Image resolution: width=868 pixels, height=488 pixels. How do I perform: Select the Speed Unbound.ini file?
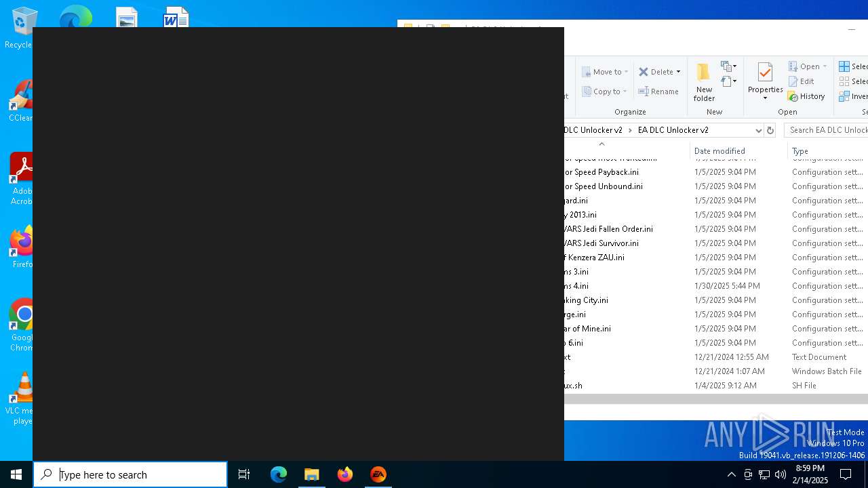coord(604,186)
